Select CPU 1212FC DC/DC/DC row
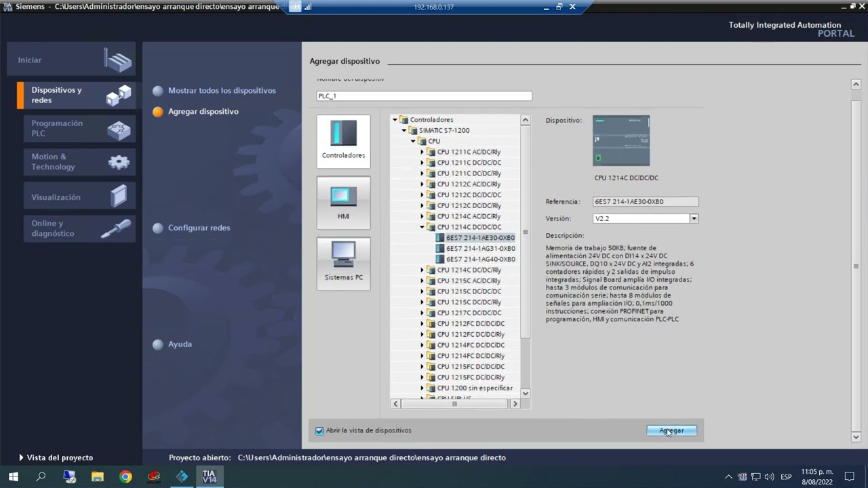This screenshot has width=868, height=488. point(471,324)
